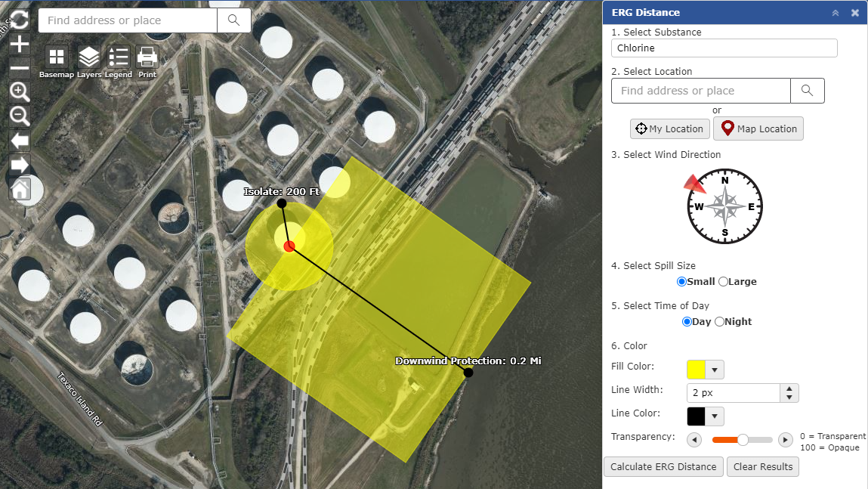This screenshot has height=489, width=868.
Task: Click the map search magnifier button
Action: pyautogui.click(x=234, y=20)
